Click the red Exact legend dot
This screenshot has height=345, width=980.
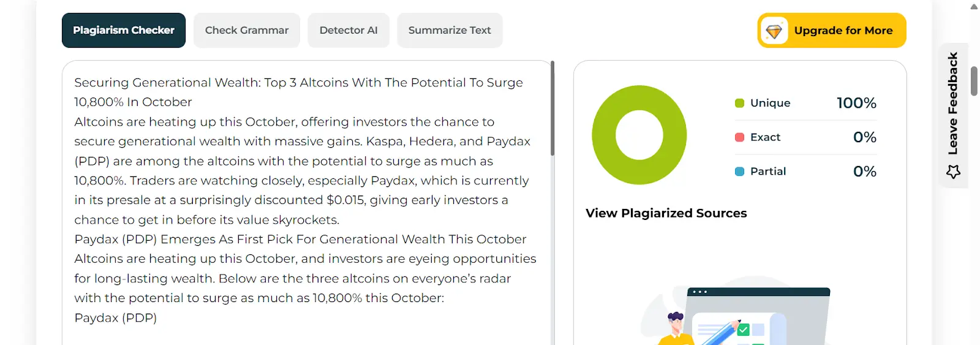pyautogui.click(x=739, y=137)
